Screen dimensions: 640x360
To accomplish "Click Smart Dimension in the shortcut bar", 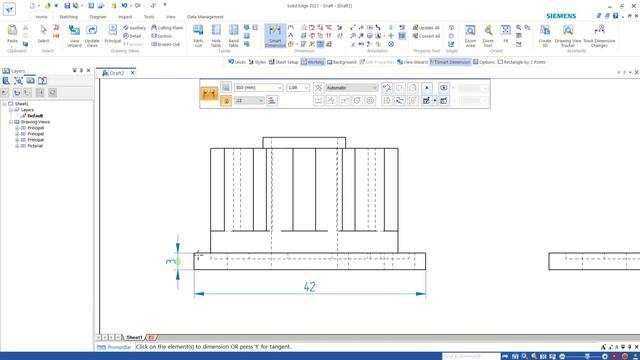I will pos(450,62).
